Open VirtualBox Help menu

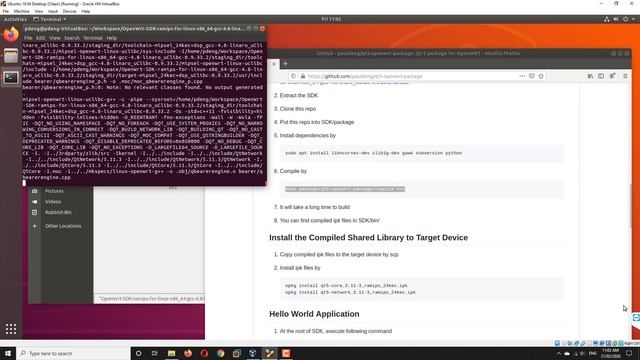(x=85, y=11)
